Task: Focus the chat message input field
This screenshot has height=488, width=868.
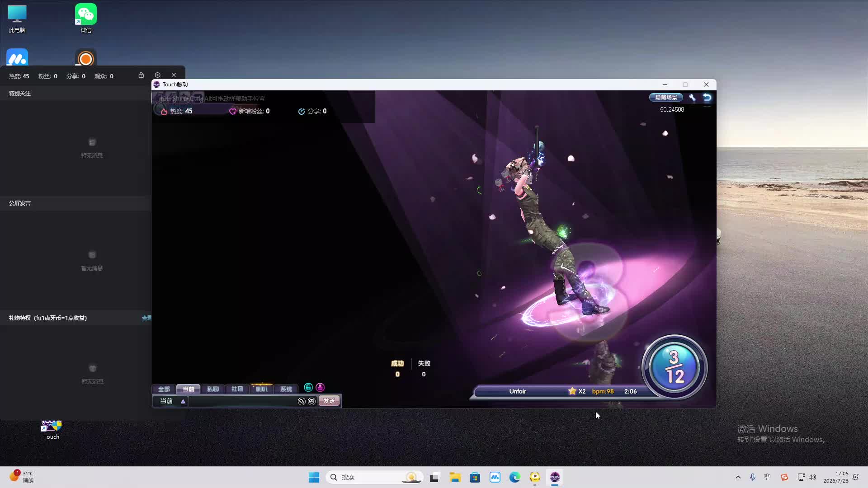Action: pyautogui.click(x=243, y=401)
